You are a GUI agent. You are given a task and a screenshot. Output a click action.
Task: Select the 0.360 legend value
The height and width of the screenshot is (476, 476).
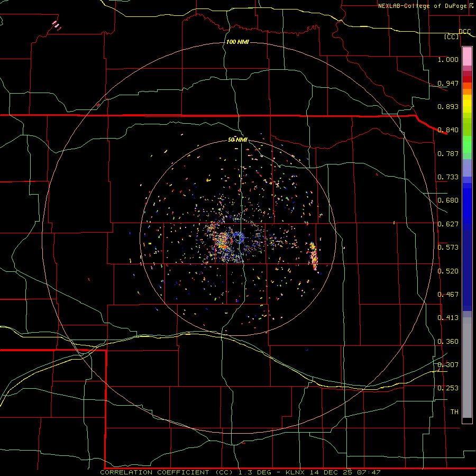(448, 341)
